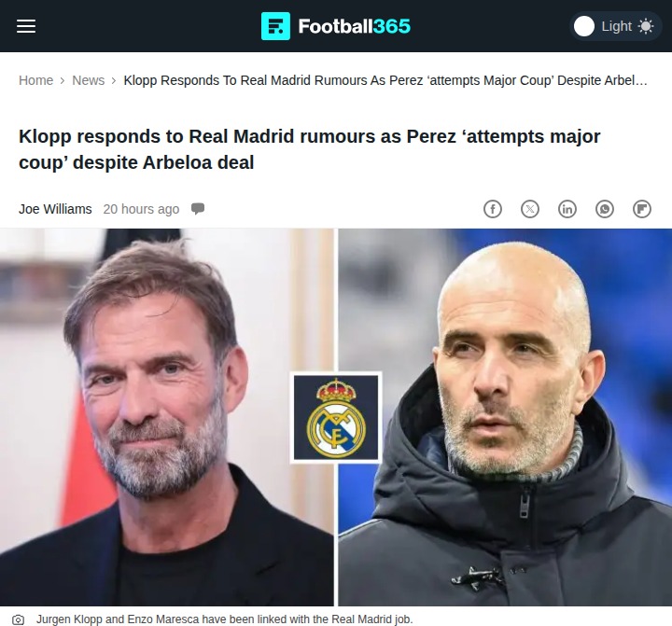The height and width of the screenshot is (626, 672).
Task: Open author Joe Williams' page
Action: [x=55, y=209]
